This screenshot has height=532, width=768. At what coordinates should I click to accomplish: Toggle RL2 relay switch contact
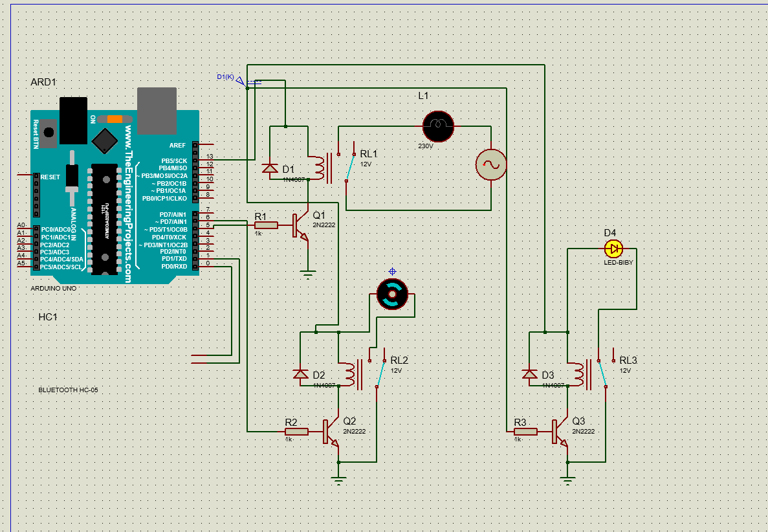click(380, 374)
